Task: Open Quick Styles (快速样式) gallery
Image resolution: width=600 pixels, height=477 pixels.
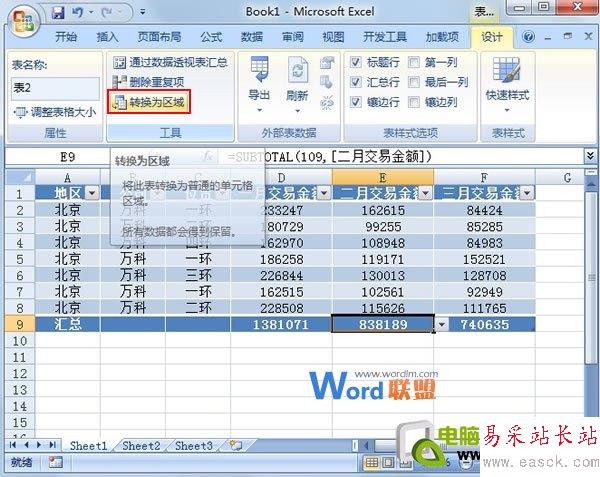Action: tap(507, 85)
